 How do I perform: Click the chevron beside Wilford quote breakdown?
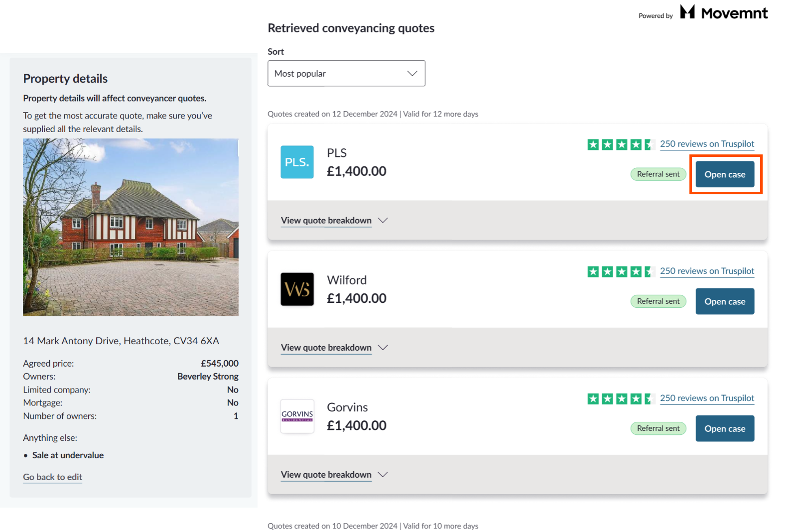[383, 347]
